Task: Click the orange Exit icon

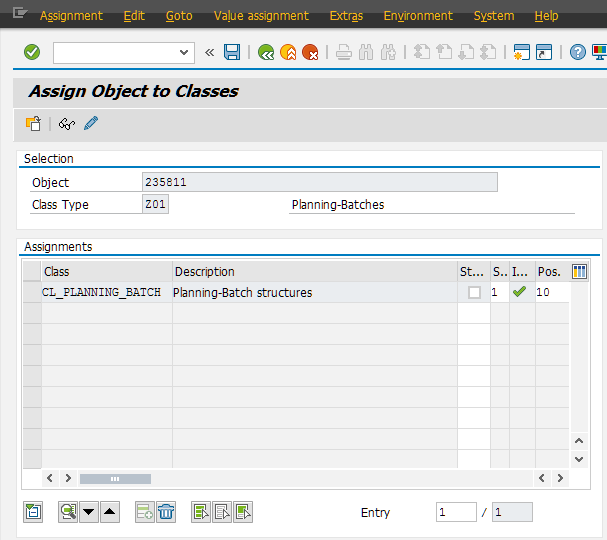Action: (288, 52)
